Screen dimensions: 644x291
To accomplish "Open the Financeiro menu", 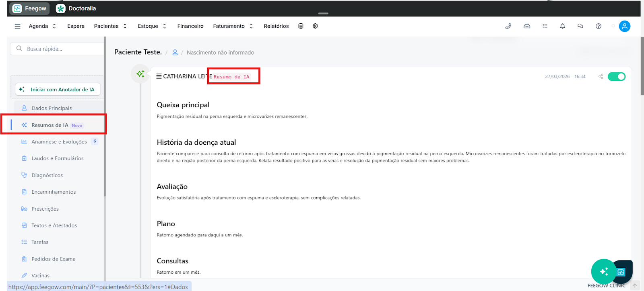I will pyautogui.click(x=190, y=26).
